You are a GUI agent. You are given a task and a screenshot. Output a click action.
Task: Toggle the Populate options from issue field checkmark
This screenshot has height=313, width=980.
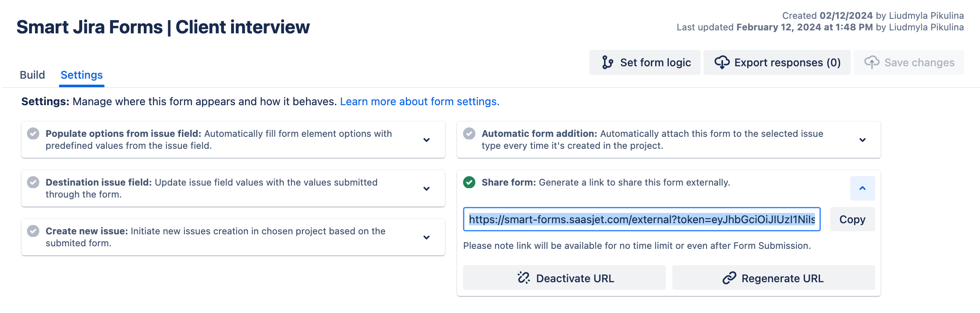point(33,133)
